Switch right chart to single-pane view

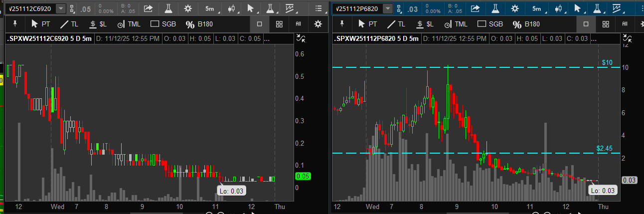[586, 24]
